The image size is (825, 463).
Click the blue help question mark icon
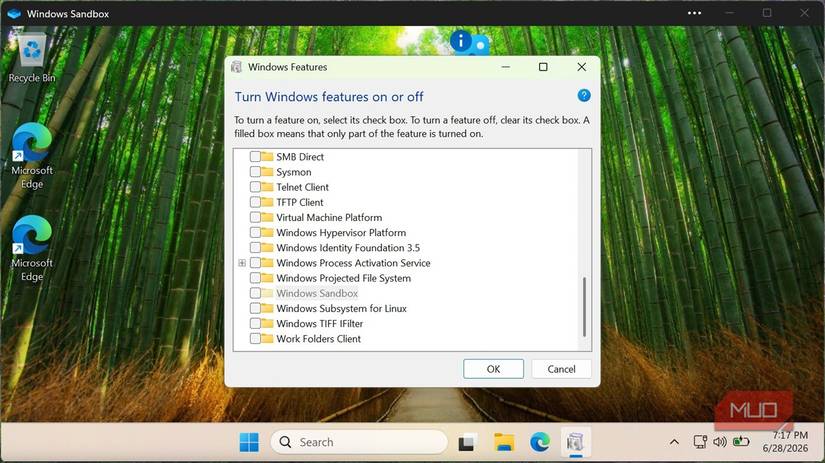(x=583, y=95)
